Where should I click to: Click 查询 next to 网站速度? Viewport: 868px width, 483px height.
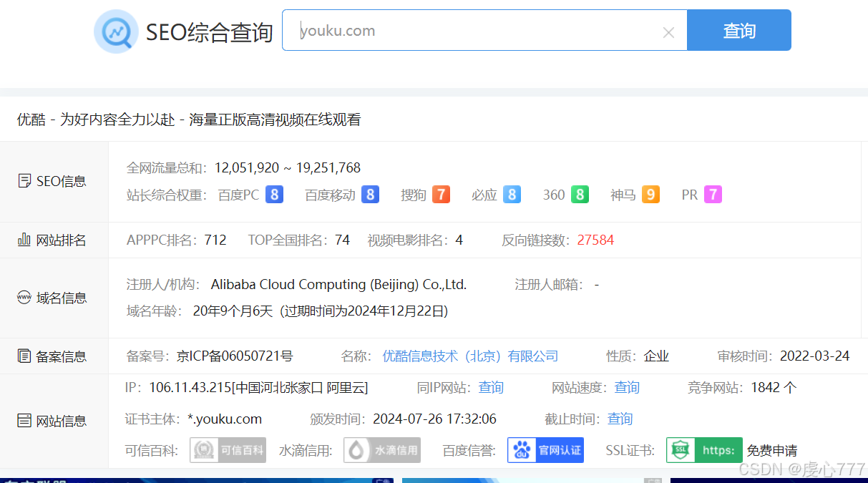point(627,388)
